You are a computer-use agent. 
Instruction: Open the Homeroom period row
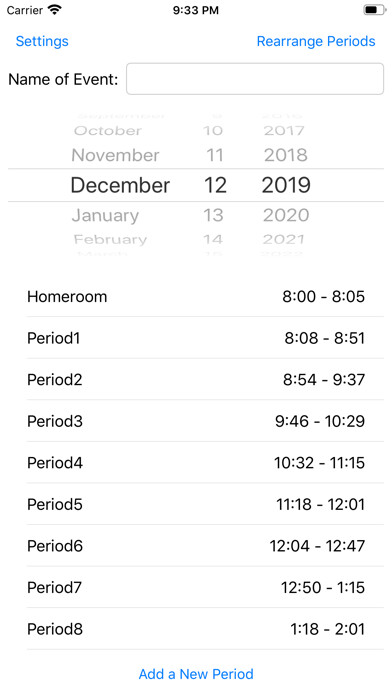[196, 296]
